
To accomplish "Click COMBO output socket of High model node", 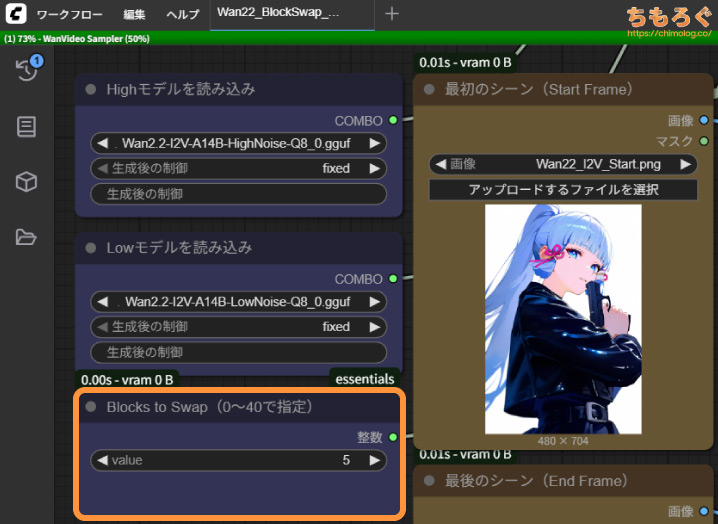I will tap(393, 120).
